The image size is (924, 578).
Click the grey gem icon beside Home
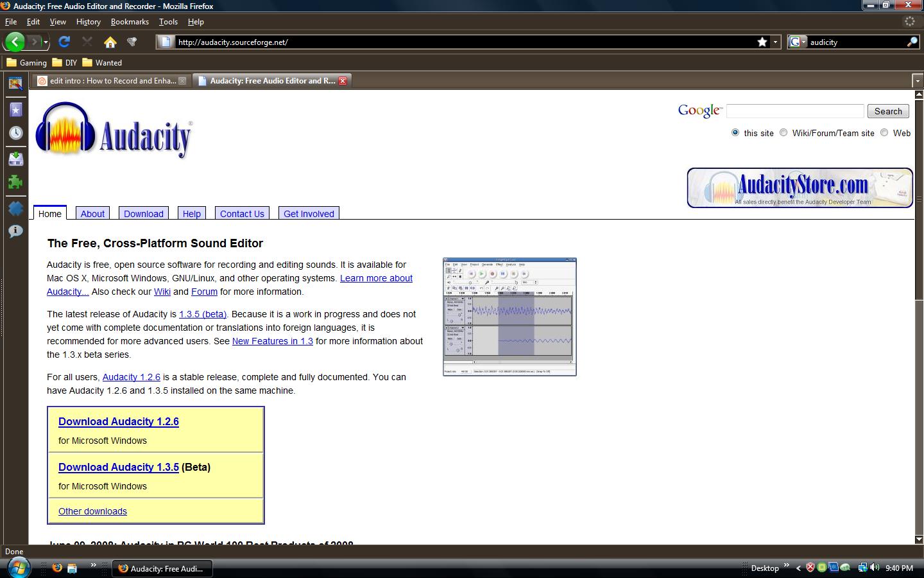[132, 42]
